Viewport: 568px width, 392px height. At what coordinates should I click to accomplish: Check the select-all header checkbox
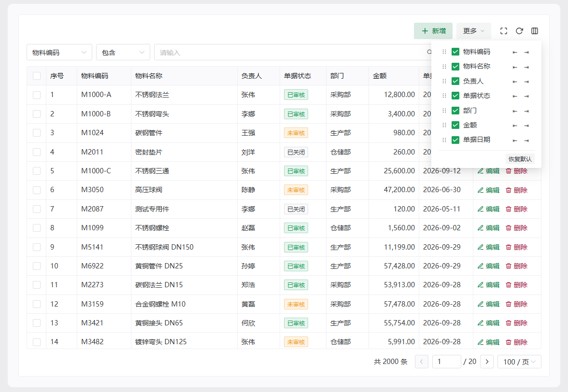37,76
